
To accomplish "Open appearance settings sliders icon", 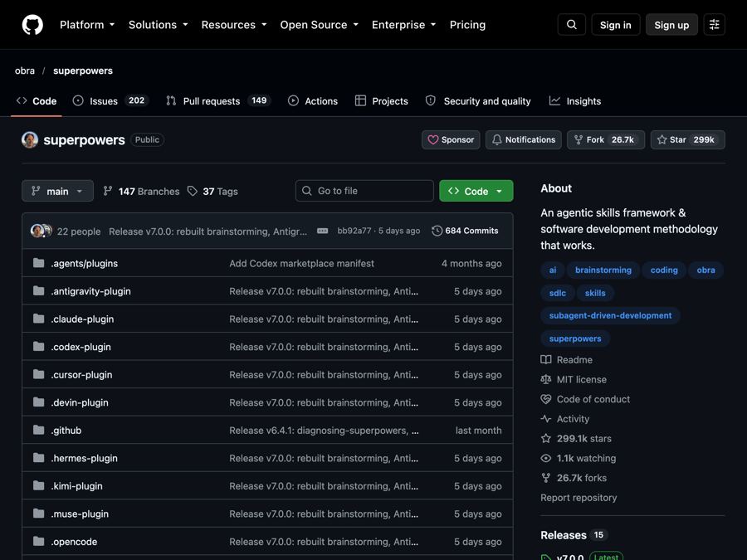I will click(x=714, y=25).
